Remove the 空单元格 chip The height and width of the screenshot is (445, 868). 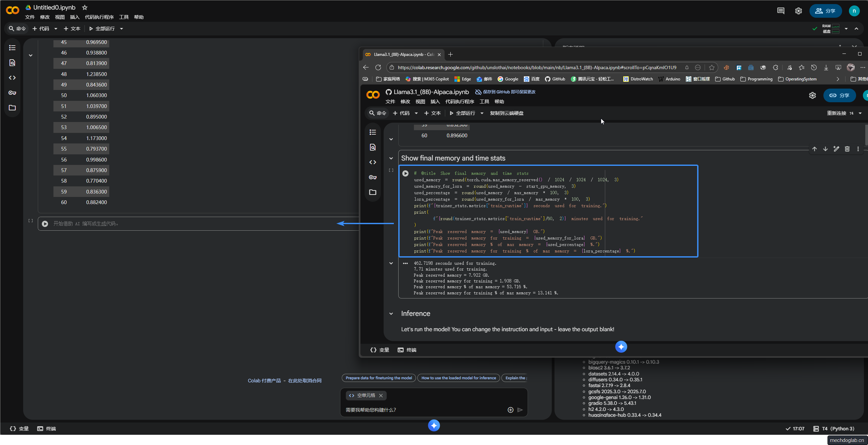[x=381, y=396]
